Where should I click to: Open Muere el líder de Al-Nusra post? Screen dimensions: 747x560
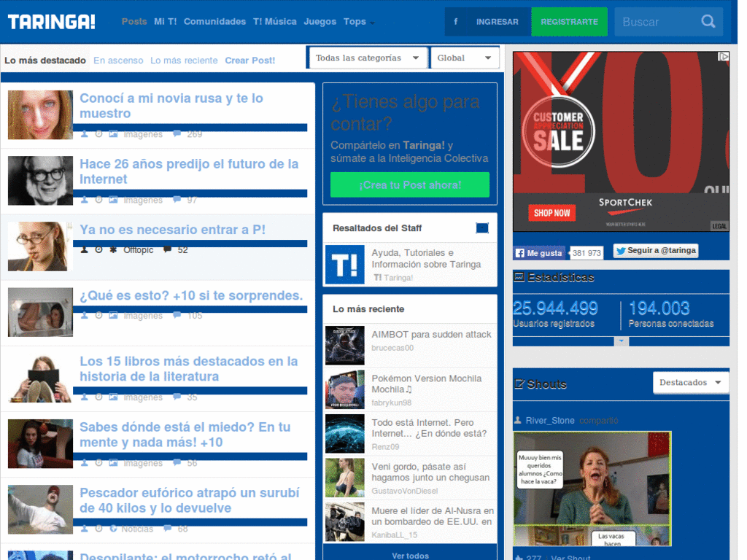[433, 516]
